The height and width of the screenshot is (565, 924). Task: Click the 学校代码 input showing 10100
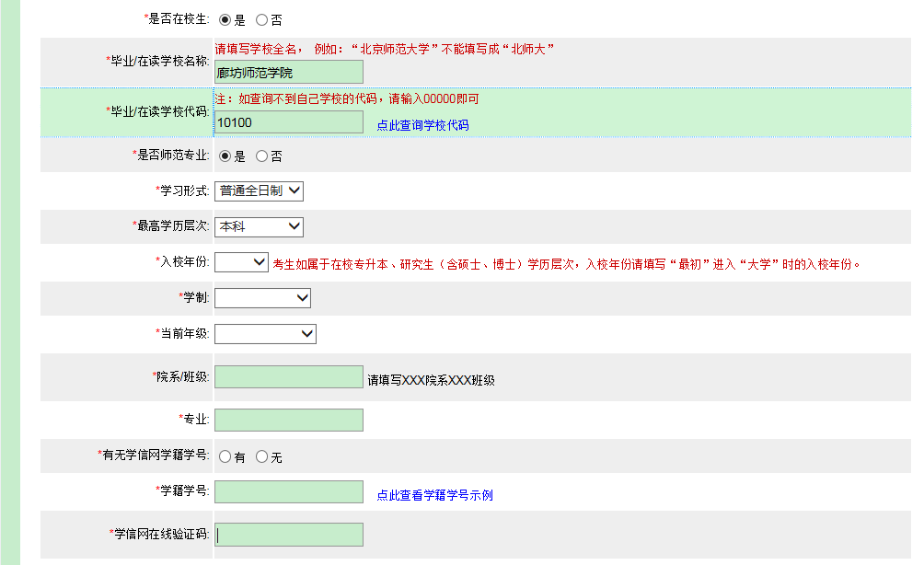pyautogui.click(x=288, y=121)
